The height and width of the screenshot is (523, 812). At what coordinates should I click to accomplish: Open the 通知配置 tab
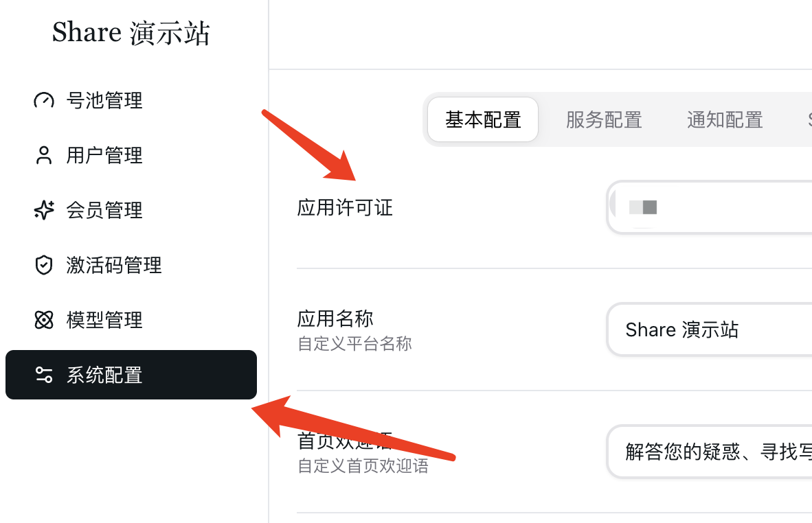725,119
